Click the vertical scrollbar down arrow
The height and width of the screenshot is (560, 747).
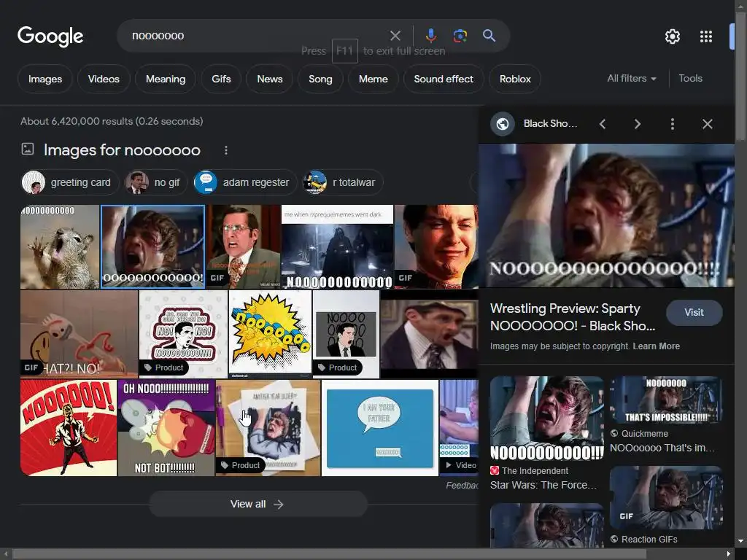click(x=740, y=542)
